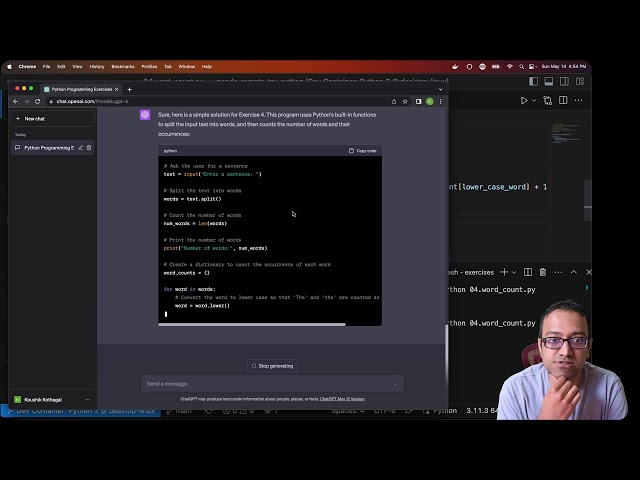Stop generating the ChatGPT response
Image resolution: width=640 pixels, height=480 pixels.
(x=272, y=366)
